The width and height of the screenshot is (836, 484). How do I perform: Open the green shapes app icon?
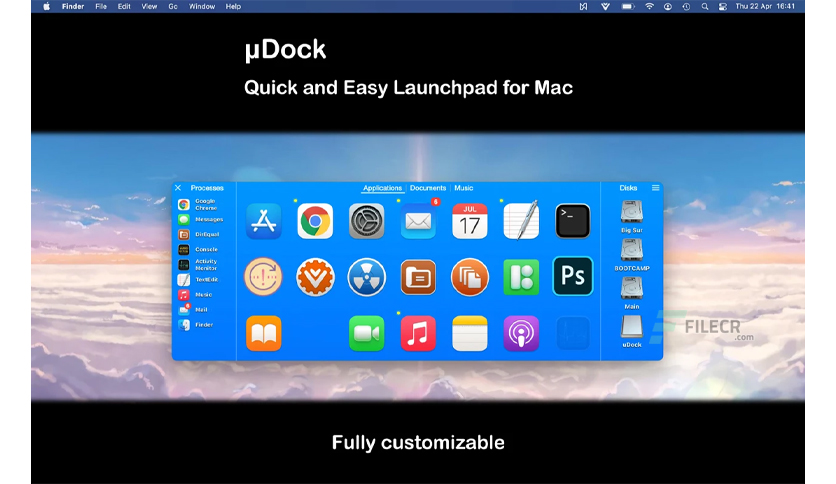pyautogui.click(x=521, y=277)
